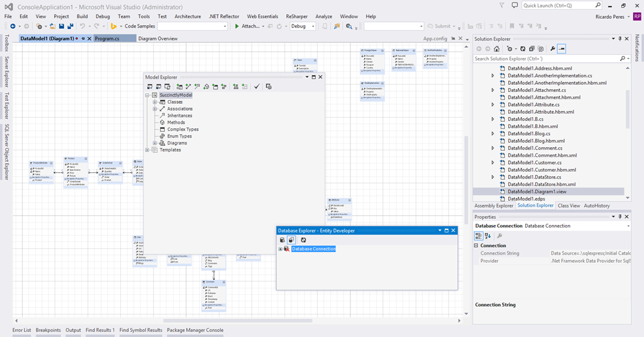Click the Open File folder icon in toolbar
Image resolution: width=644 pixels, height=337 pixels.
click(53, 26)
